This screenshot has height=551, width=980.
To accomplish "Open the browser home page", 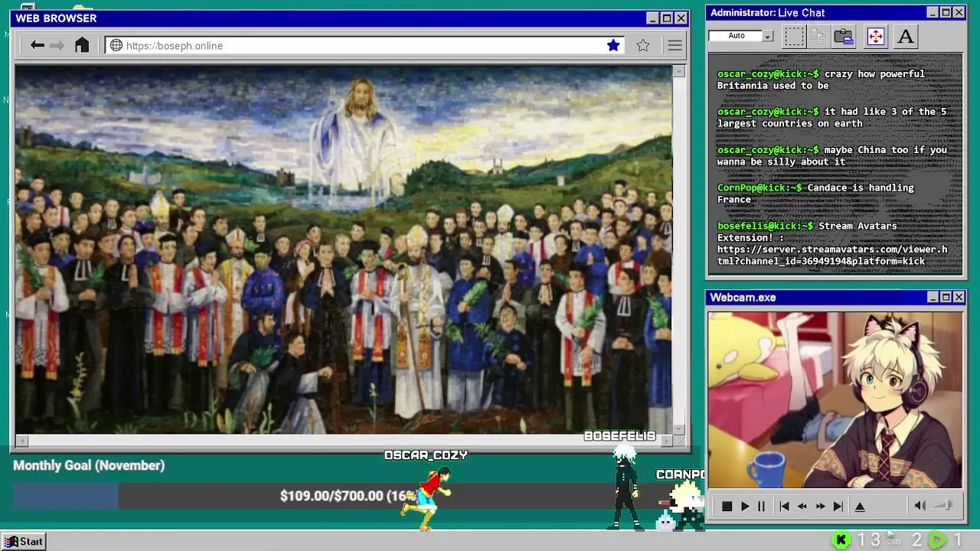I will (82, 45).
